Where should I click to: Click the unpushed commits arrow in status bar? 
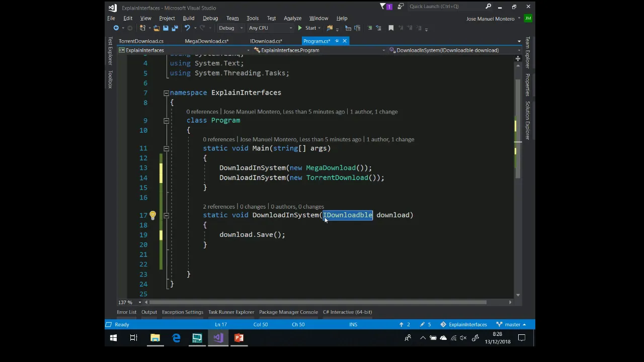point(401,324)
